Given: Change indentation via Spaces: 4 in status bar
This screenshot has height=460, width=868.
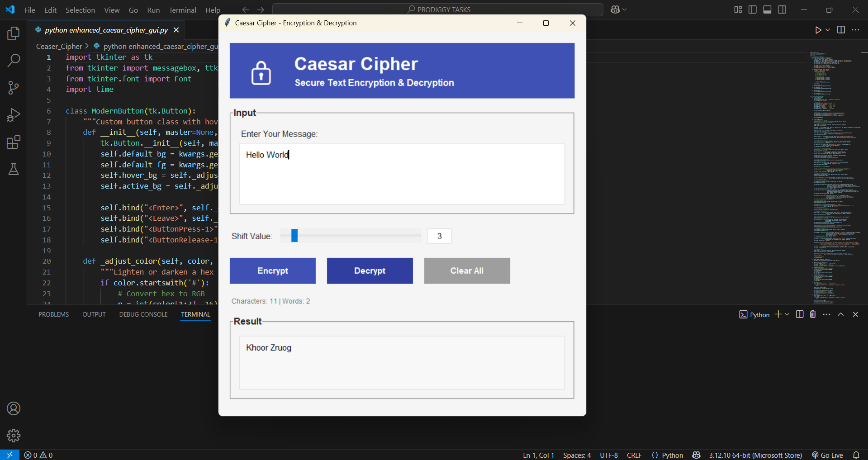Looking at the screenshot, I should [577, 455].
